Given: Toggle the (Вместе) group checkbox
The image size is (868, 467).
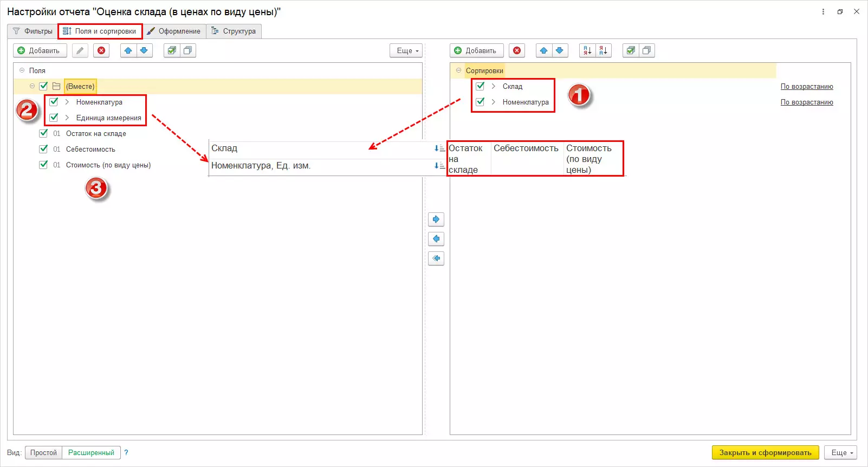Looking at the screenshot, I should [43, 86].
